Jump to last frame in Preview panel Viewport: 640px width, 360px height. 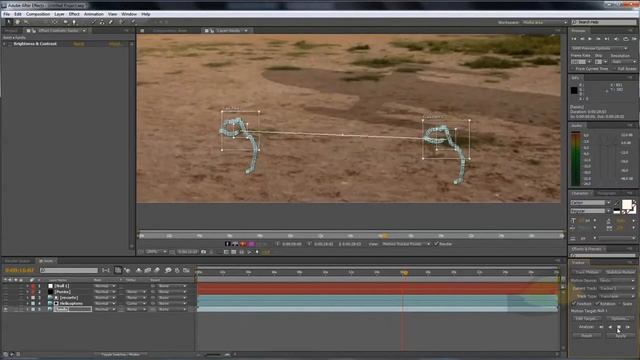point(607,39)
